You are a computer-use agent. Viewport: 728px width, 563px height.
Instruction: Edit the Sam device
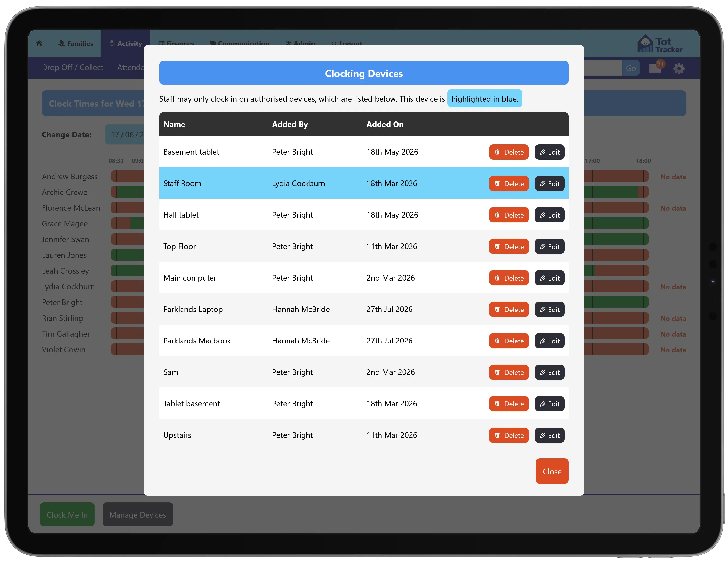pyautogui.click(x=549, y=372)
